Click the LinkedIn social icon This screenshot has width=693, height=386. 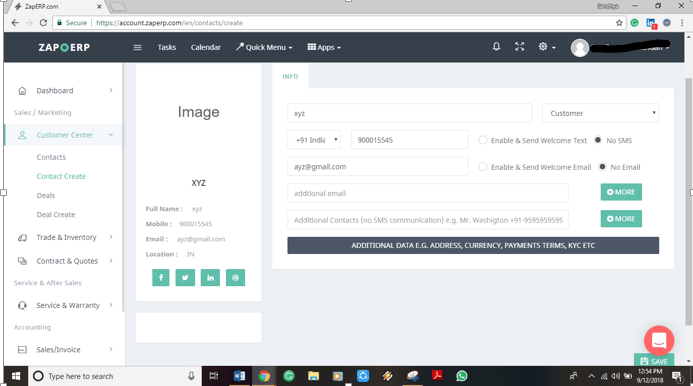pyautogui.click(x=210, y=278)
